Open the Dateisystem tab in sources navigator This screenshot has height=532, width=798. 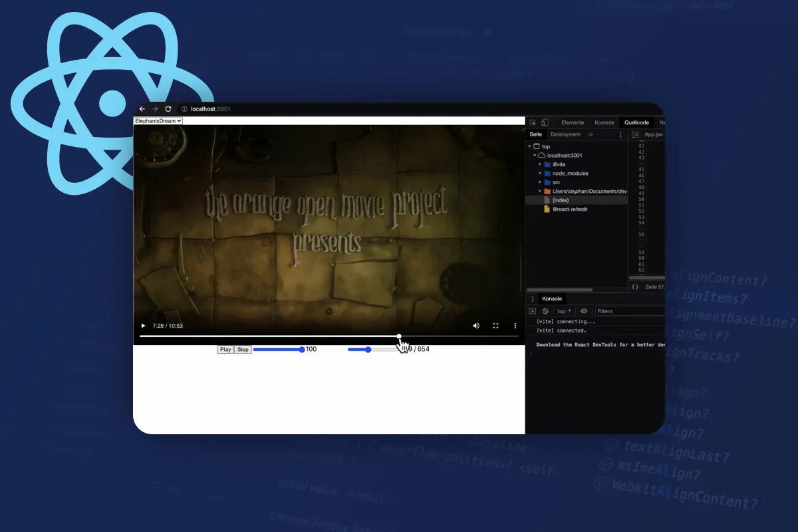(x=565, y=134)
